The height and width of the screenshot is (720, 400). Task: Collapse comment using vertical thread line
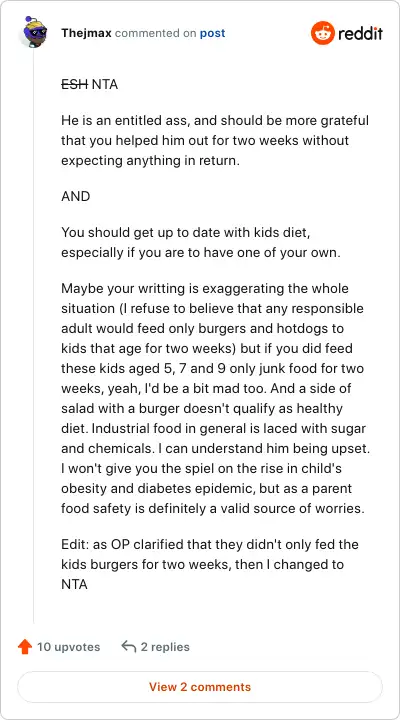coord(34,335)
